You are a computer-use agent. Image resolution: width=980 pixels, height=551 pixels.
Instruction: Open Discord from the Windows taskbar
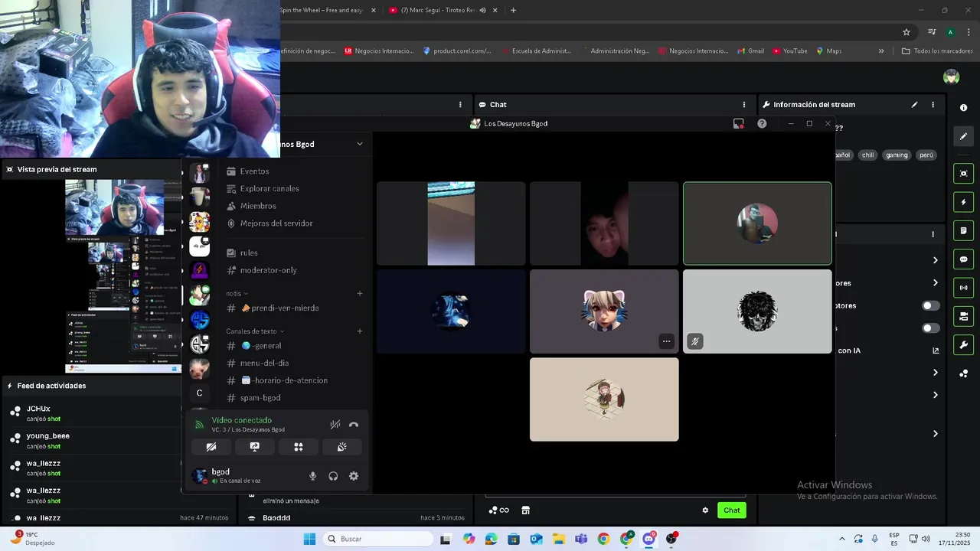[649, 539]
